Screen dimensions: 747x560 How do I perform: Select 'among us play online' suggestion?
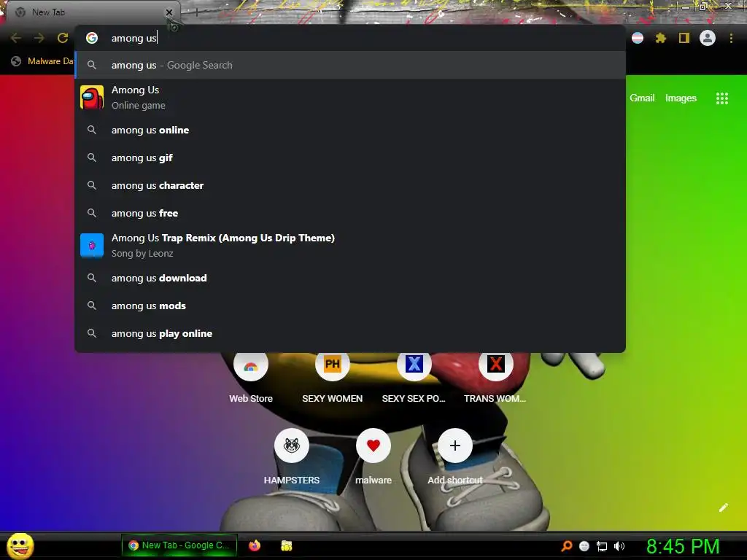pos(350,333)
